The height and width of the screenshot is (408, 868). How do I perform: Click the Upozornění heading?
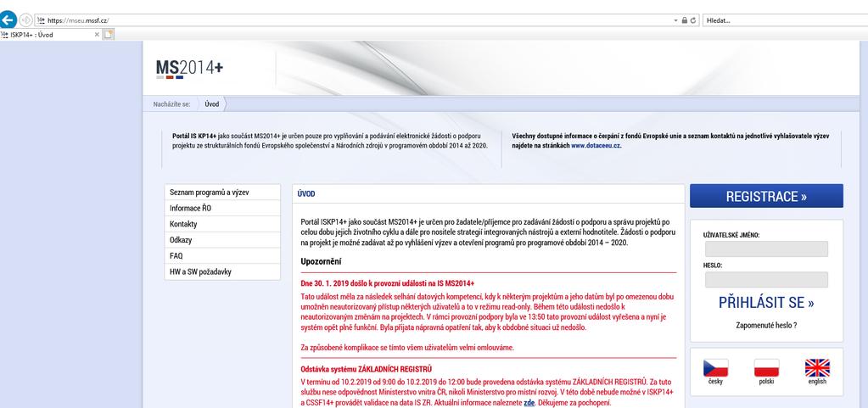point(321,261)
